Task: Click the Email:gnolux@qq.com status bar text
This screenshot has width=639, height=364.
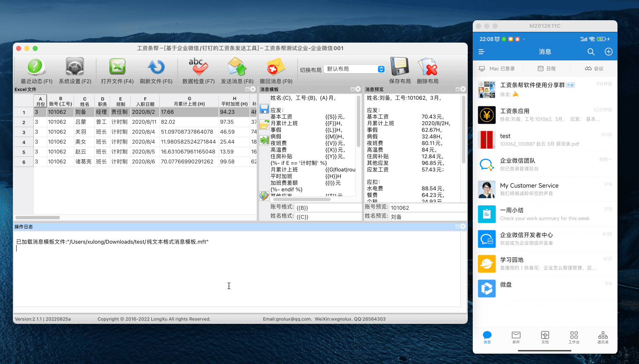Action: point(287,319)
